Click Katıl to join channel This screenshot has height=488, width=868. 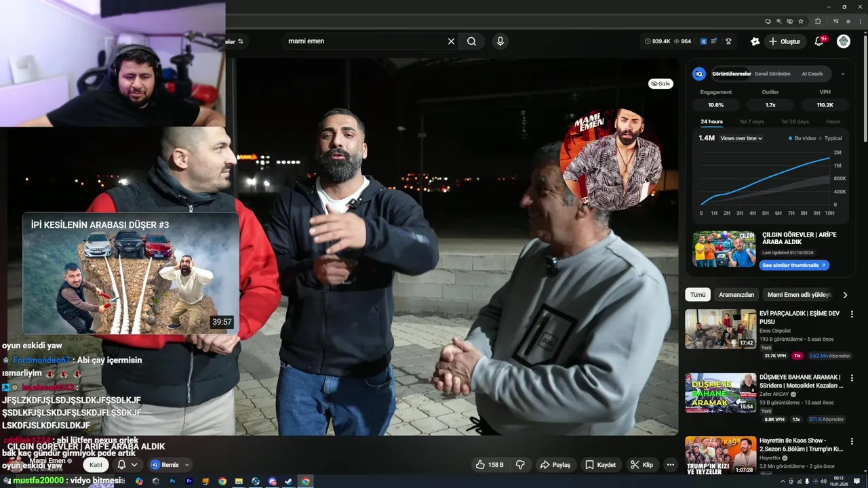click(x=96, y=465)
